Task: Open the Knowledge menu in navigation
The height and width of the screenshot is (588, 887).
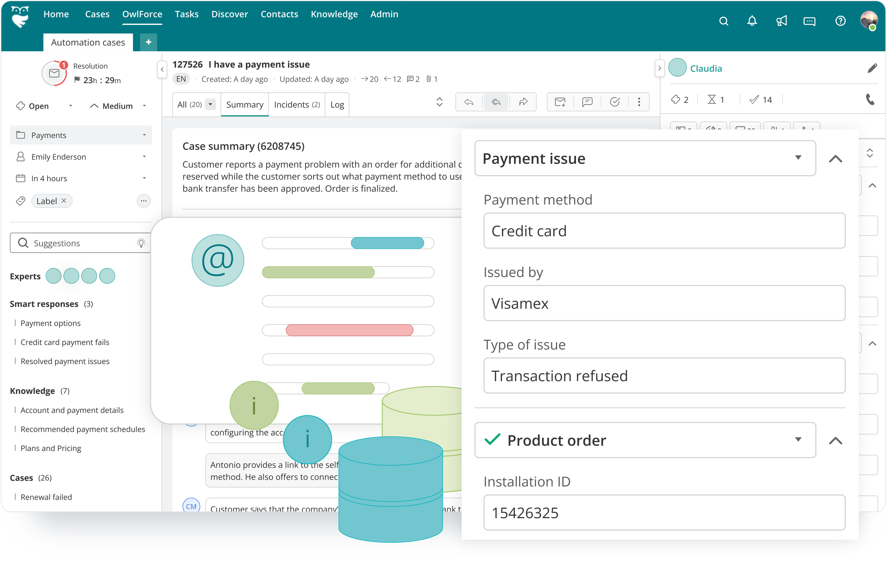Action: pos(334,14)
